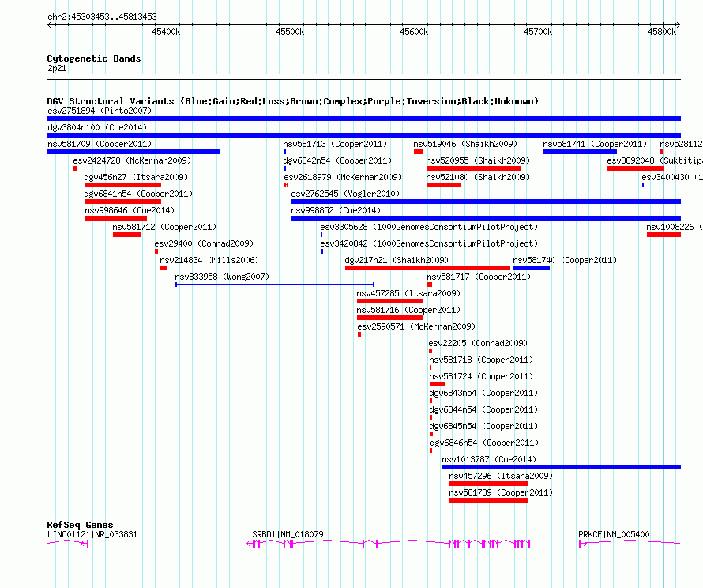
Task: Select esv22205 (Conrad2009) label
Action: click(x=478, y=343)
